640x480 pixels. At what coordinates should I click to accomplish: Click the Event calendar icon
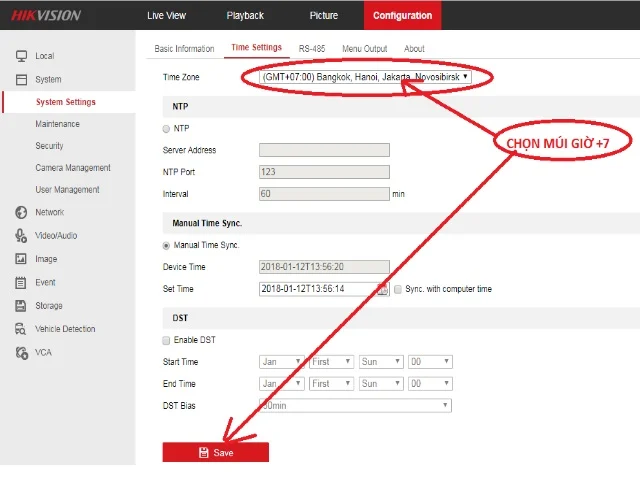click(20, 282)
